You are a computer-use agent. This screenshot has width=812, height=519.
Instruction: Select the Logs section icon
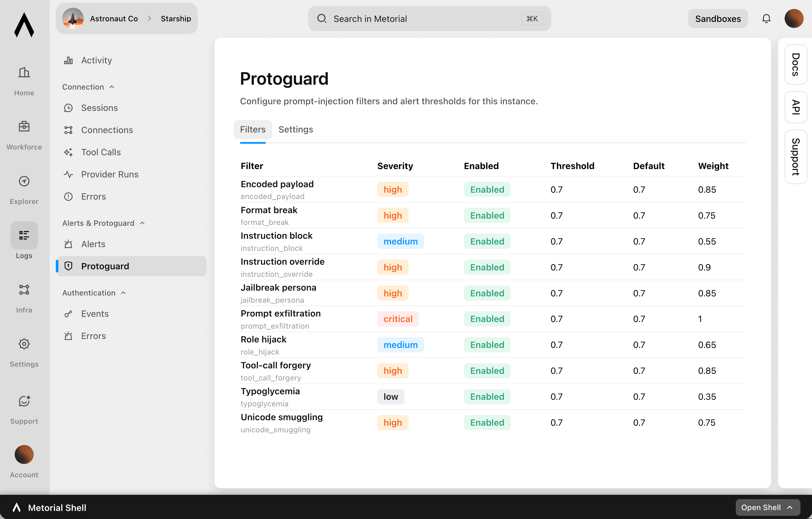[24, 235]
